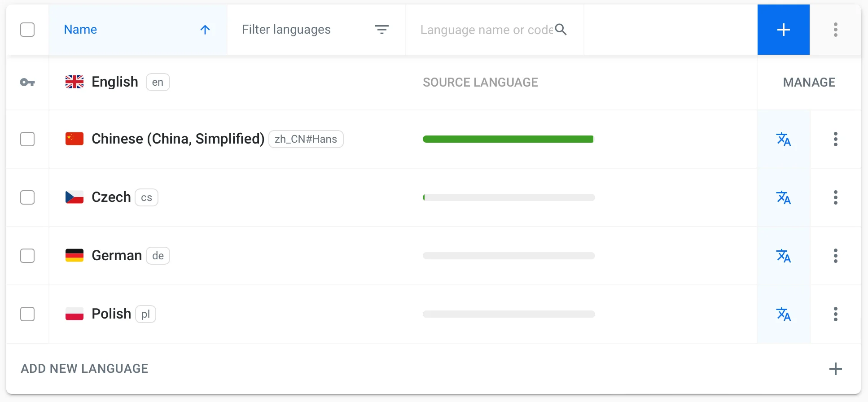The height and width of the screenshot is (402, 868).
Task: Click the key icon beside English
Action: click(x=27, y=83)
